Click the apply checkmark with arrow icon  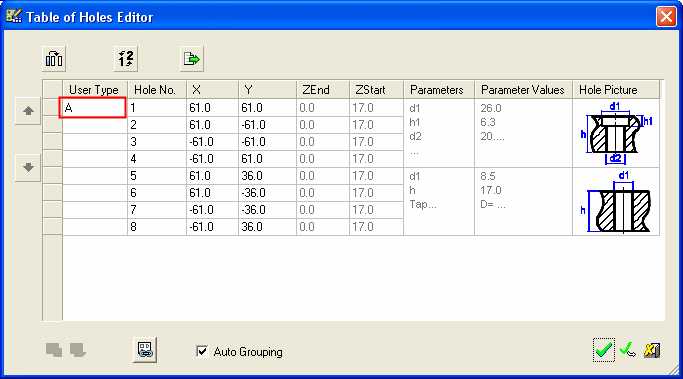(x=628, y=350)
